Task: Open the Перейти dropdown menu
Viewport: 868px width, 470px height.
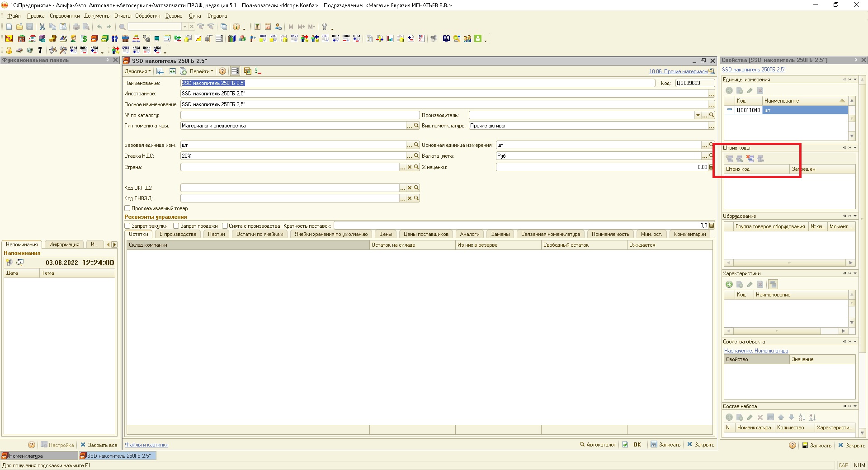Action: coord(201,71)
